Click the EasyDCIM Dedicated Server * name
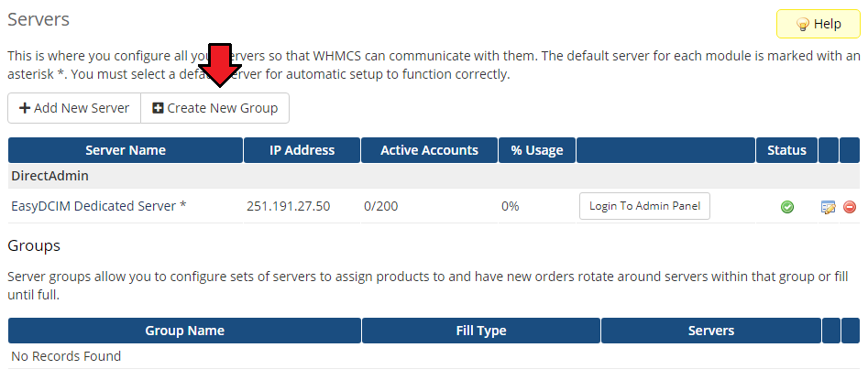The width and height of the screenshot is (868, 391). (99, 206)
